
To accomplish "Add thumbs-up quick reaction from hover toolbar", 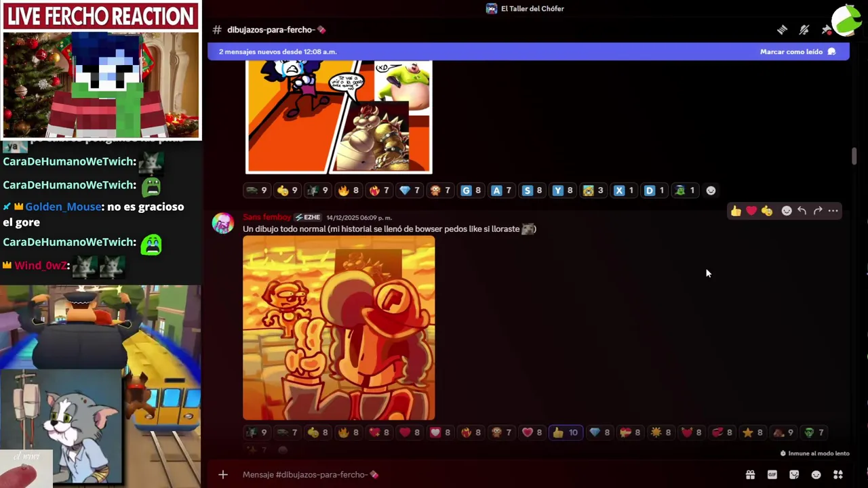I will (x=736, y=211).
